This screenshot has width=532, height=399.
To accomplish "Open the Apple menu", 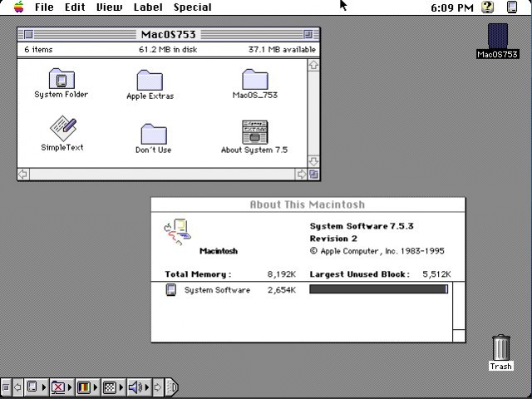I will pos(18,7).
